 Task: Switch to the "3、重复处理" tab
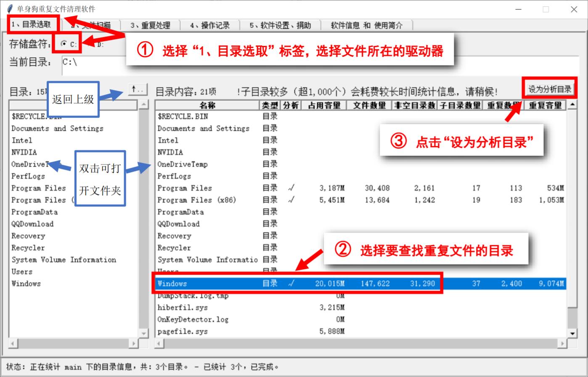click(150, 25)
